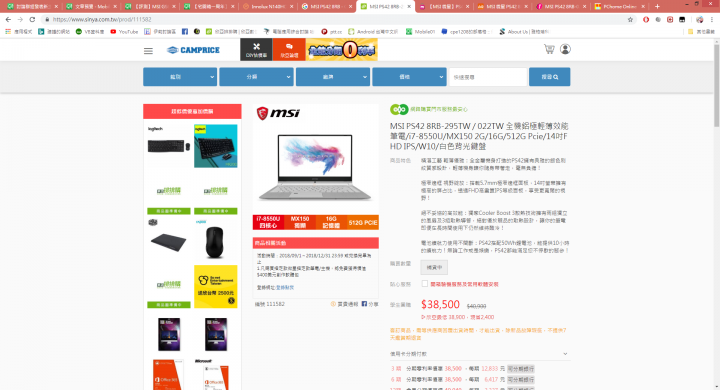Collapse the 信用卡分期付款 installment section chevron

pyautogui.click(x=565, y=354)
